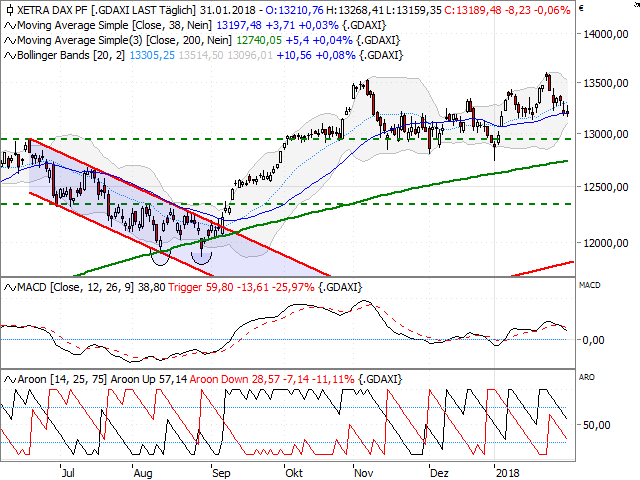
Task: Click Bollinger middle band value 13305,25
Action: click(152, 55)
